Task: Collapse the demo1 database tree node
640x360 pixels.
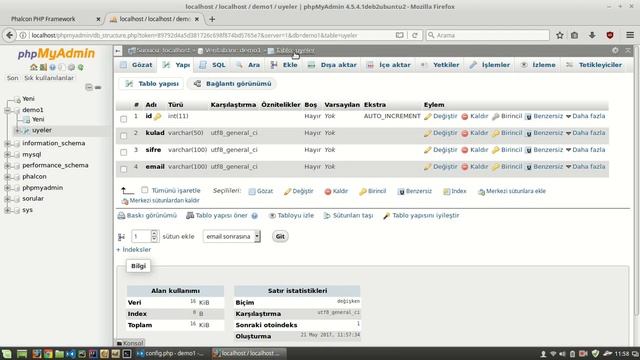Action: pyautogui.click(x=7, y=110)
